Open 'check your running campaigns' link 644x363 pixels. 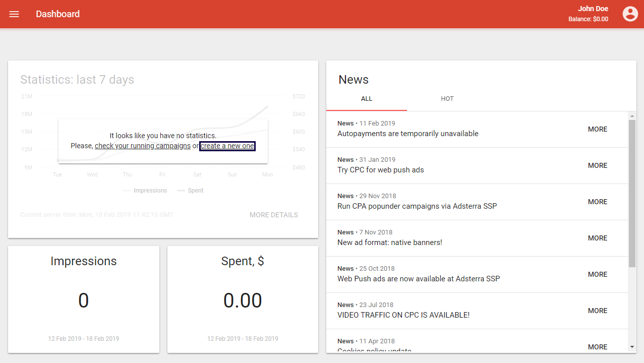coord(143,146)
